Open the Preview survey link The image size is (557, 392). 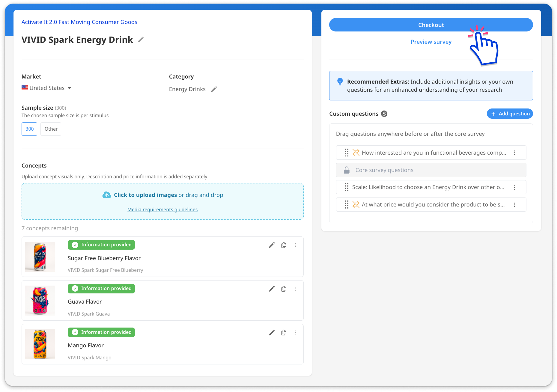click(x=431, y=42)
